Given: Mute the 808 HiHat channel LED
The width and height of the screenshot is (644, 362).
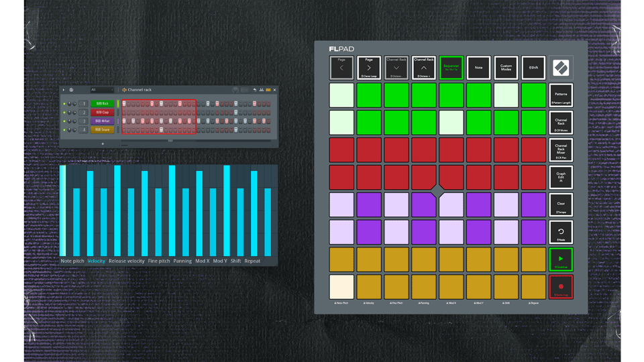Looking at the screenshot, I should 64,121.
